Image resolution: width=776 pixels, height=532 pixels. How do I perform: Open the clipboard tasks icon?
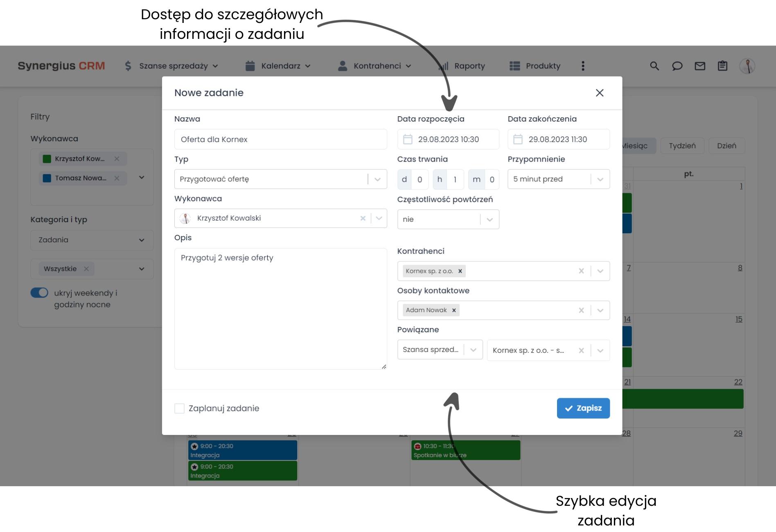tap(722, 66)
